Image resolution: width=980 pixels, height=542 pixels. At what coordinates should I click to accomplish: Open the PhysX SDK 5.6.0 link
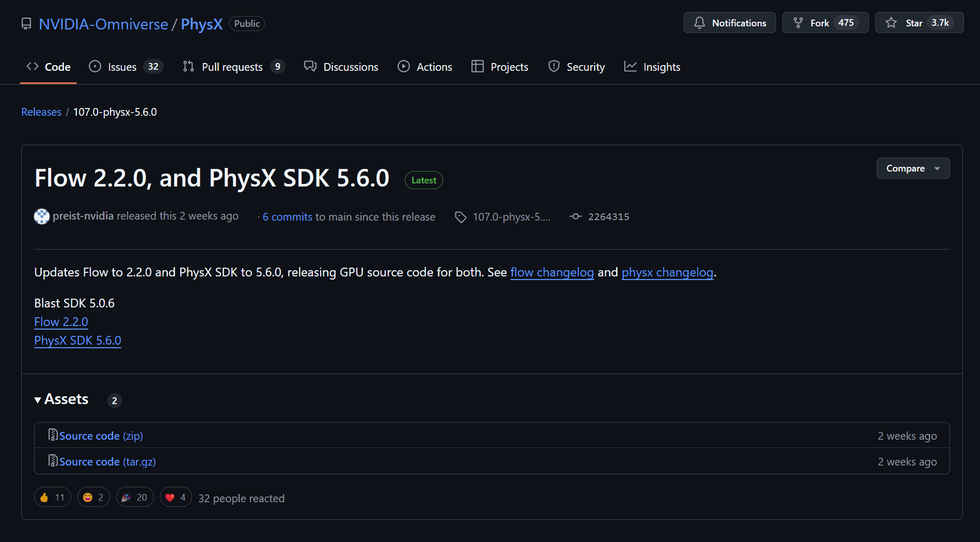pos(77,340)
